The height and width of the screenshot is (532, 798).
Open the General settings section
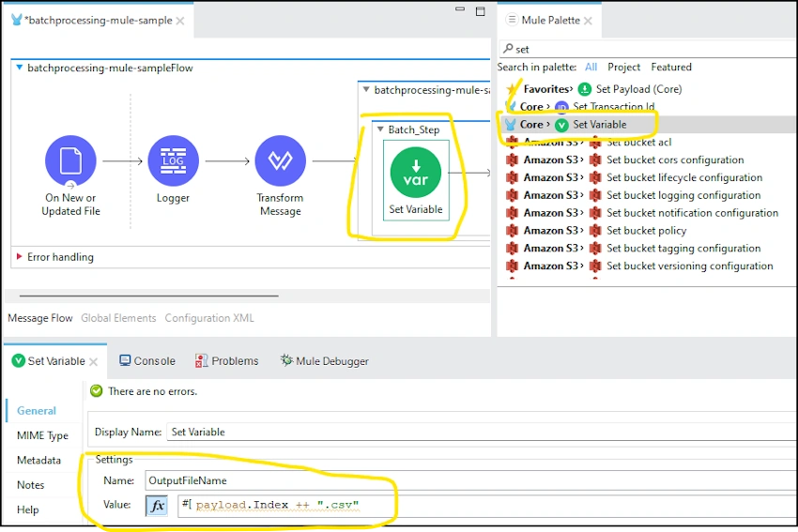point(37,410)
